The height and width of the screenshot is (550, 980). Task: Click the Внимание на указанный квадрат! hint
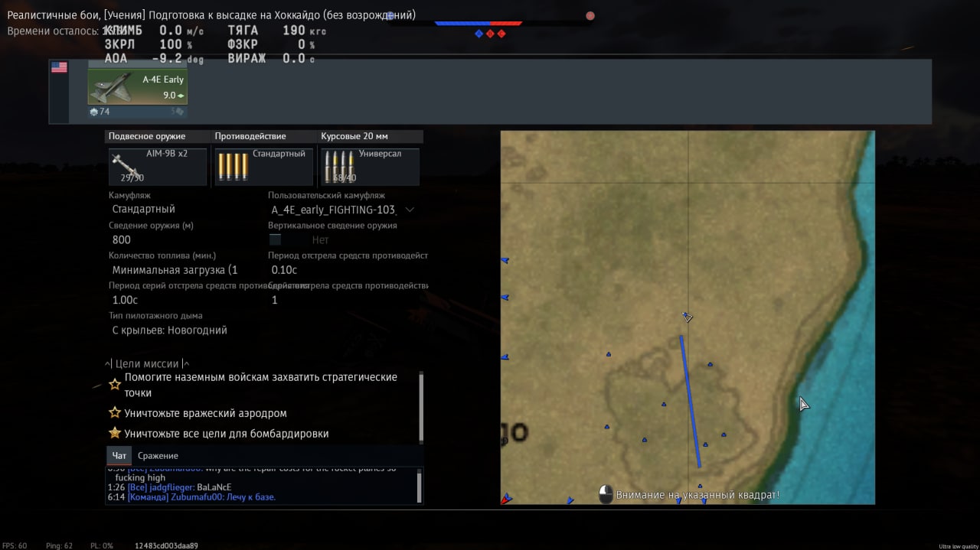(x=698, y=495)
